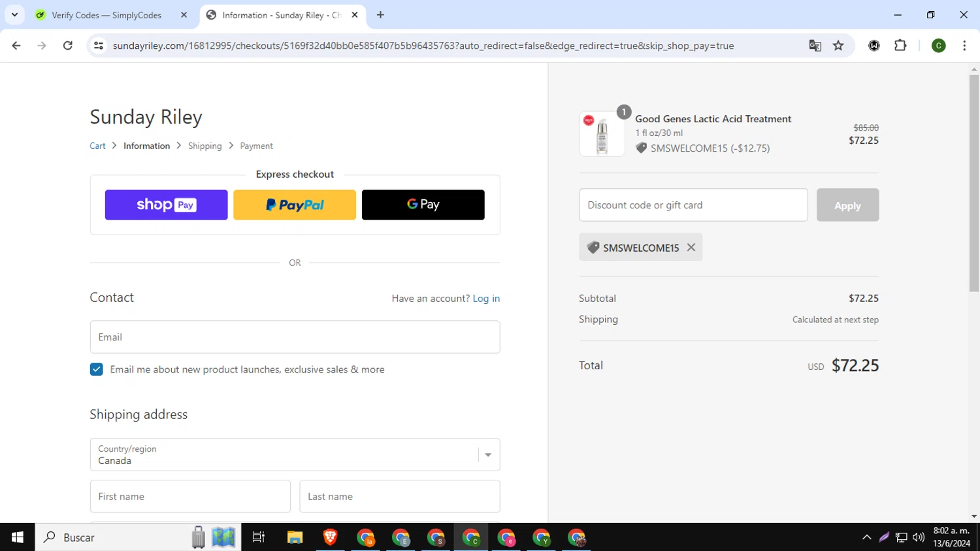Check out with Shop Pay
The width and height of the screenshot is (980, 551).
[166, 205]
